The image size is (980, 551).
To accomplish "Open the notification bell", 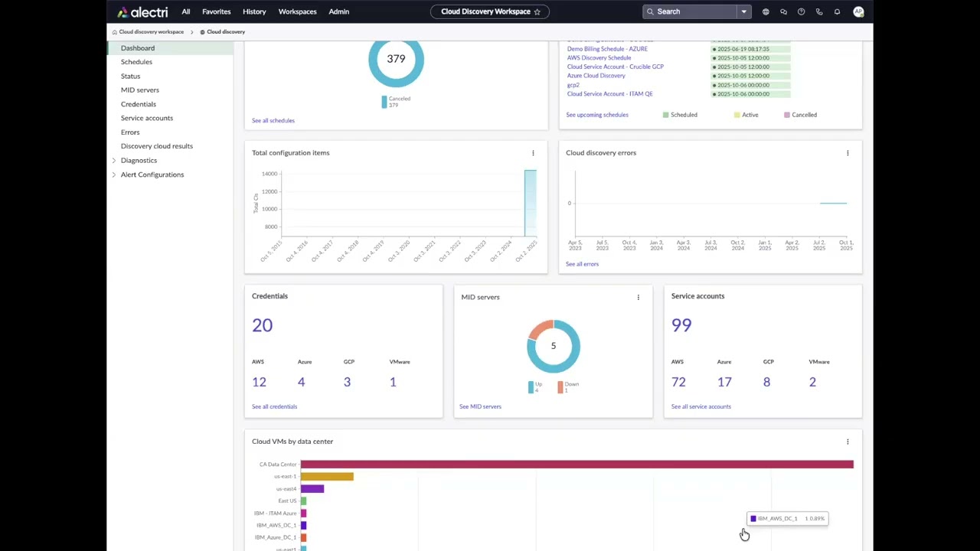I will 837,11.
